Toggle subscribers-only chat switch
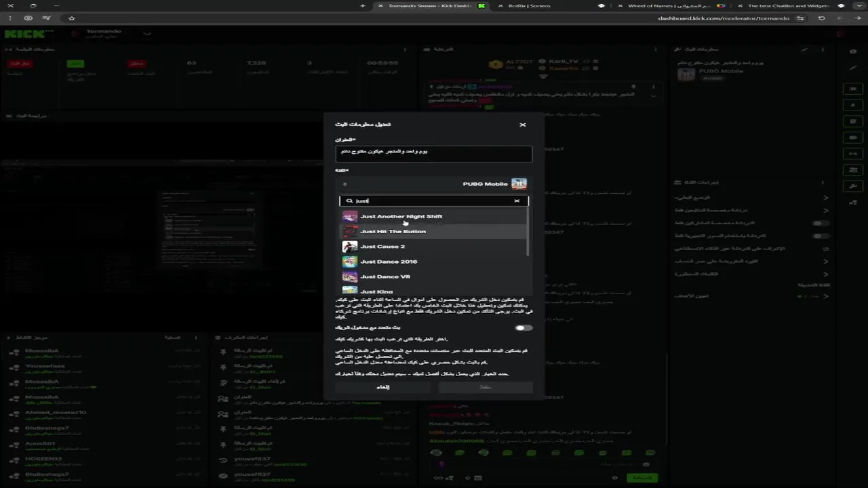This screenshot has width=868, height=488. (x=821, y=223)
